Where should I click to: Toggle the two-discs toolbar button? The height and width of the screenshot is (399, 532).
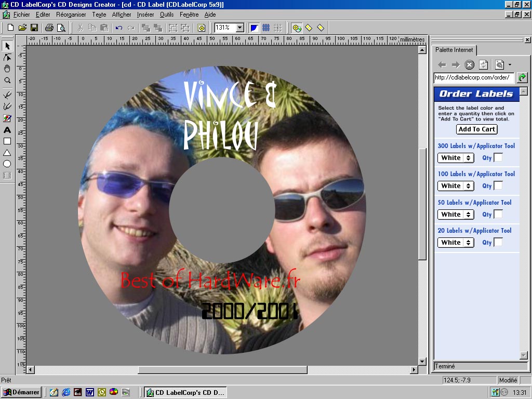(x=297, y=28)
